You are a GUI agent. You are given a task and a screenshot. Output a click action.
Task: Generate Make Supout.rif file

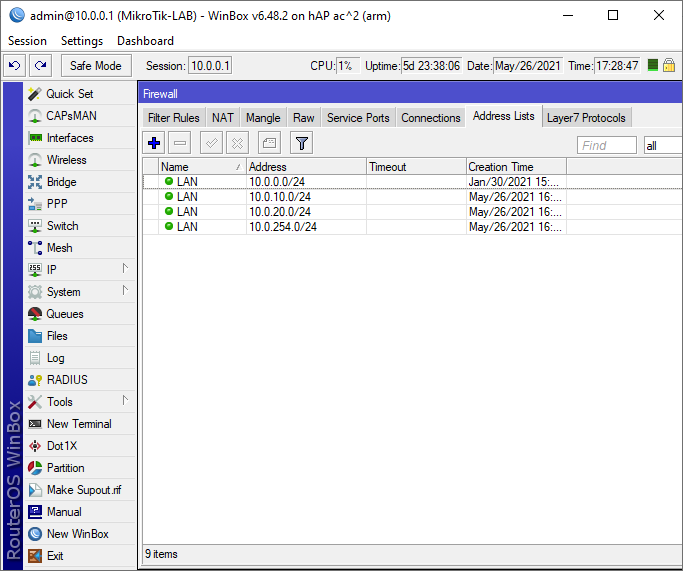click(80, 490)
